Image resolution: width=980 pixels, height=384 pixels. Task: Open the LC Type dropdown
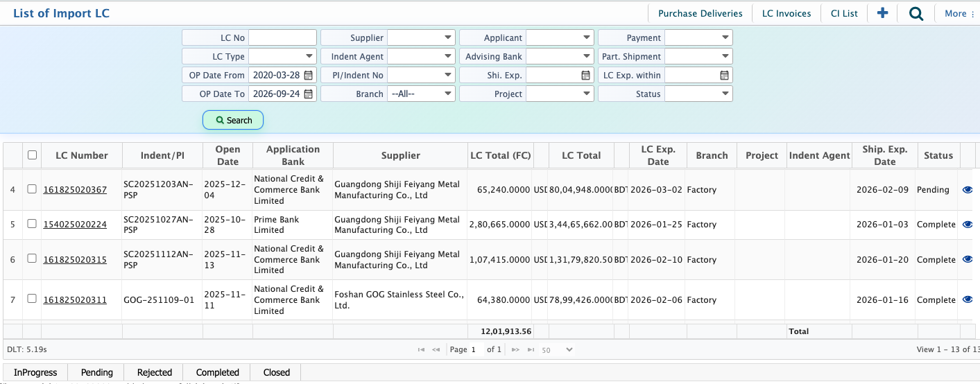282,56
